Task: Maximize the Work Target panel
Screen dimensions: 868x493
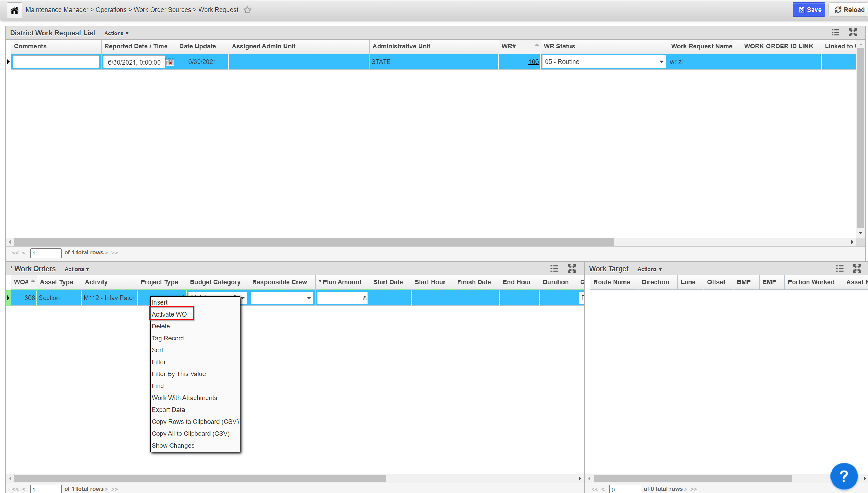Action: click(857, 269)
